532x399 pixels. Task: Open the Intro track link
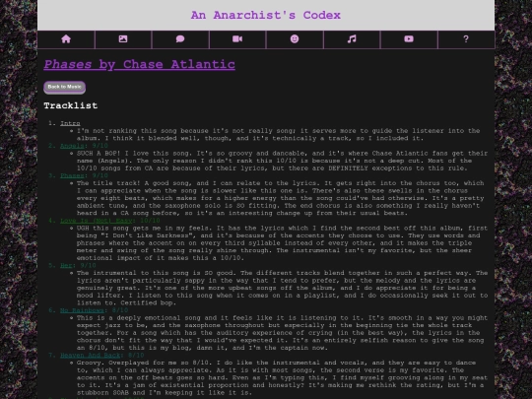click(70, 123)
